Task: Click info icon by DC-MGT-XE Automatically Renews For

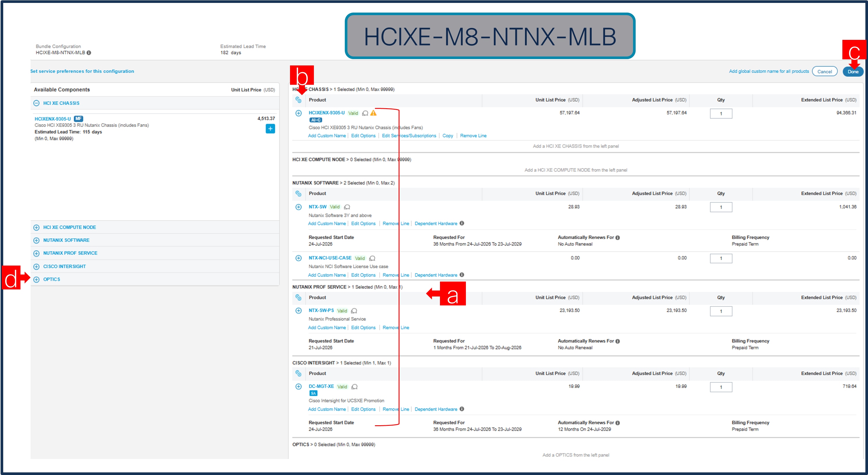Action: tap(618, 423)
